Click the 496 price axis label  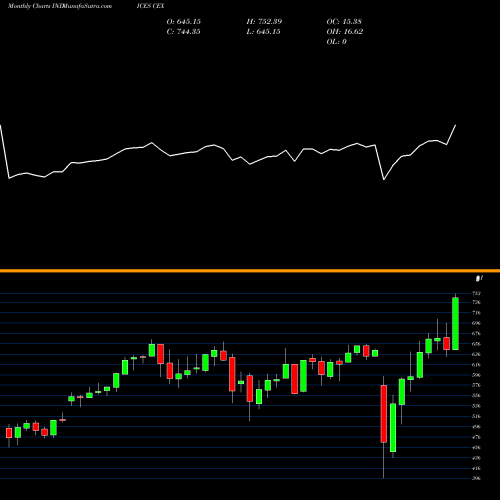(476, 427)
